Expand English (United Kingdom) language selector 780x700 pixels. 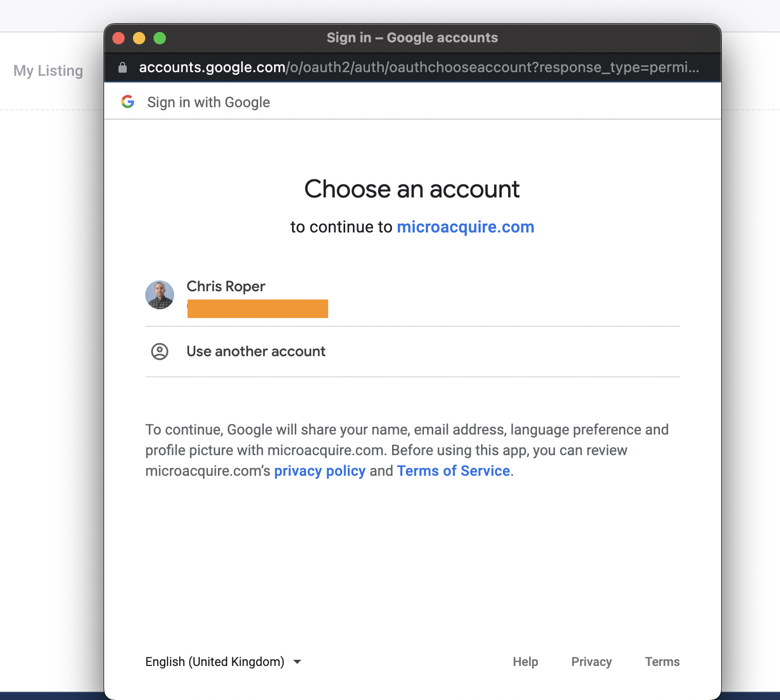pos(224,662)
